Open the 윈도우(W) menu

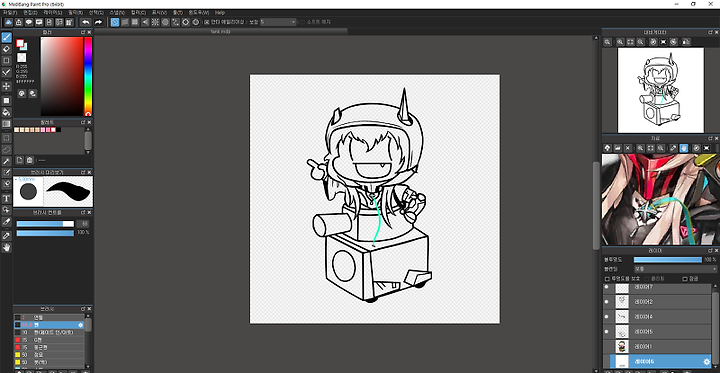tap(198, 12)
